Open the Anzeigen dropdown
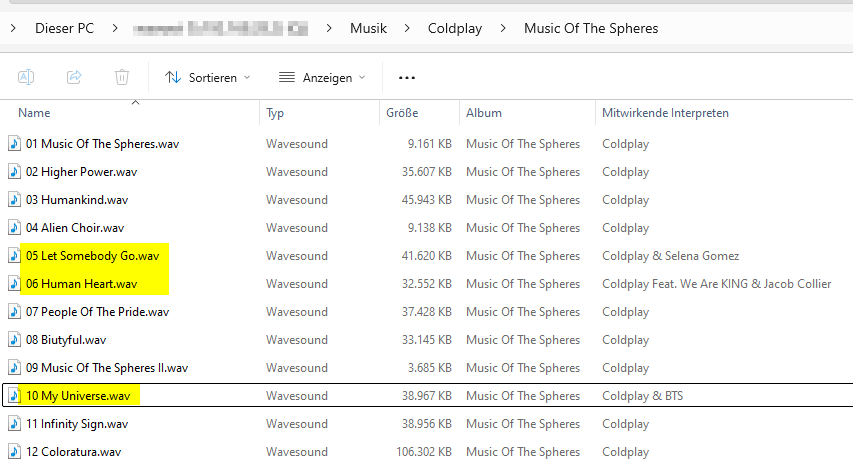This screenshot has height=468, width=853. click(x=322, y=77)
